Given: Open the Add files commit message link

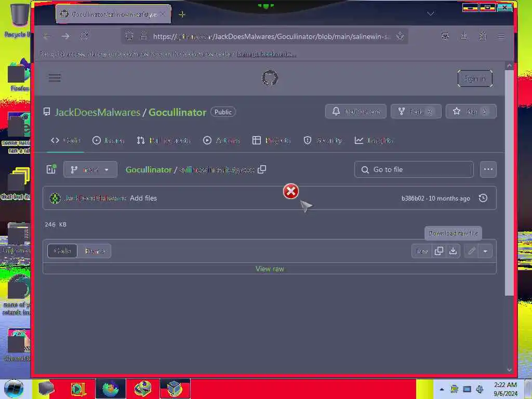Looking at the screenshot, I should (x=143, y=198).
